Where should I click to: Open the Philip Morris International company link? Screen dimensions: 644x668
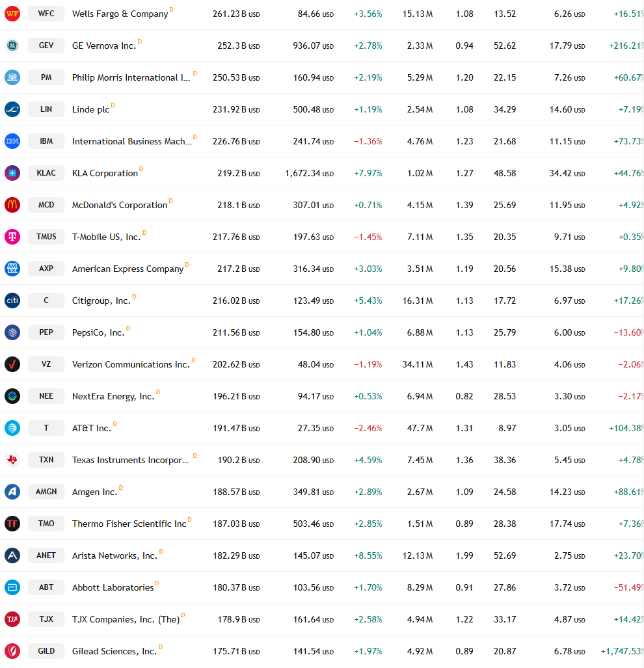click(131, 77)
